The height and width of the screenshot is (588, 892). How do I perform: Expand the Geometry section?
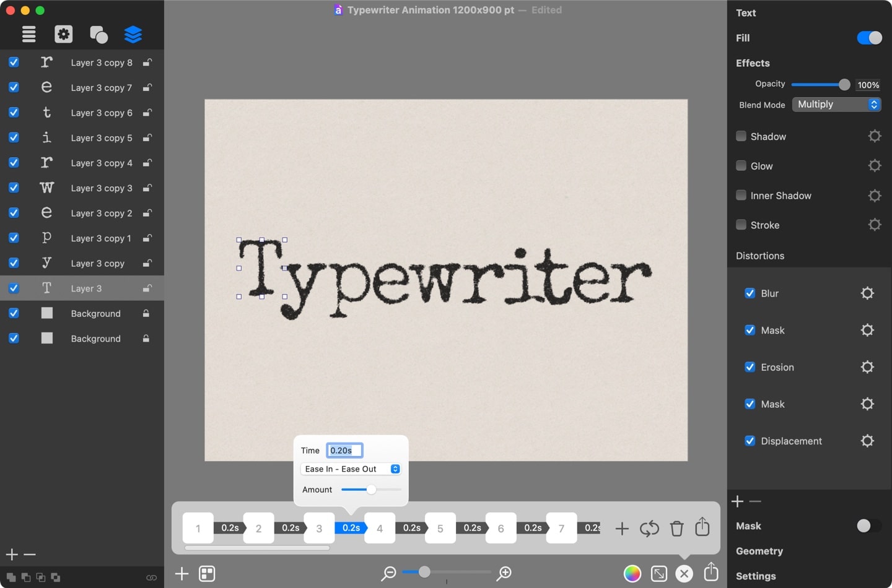click(759, 551)
